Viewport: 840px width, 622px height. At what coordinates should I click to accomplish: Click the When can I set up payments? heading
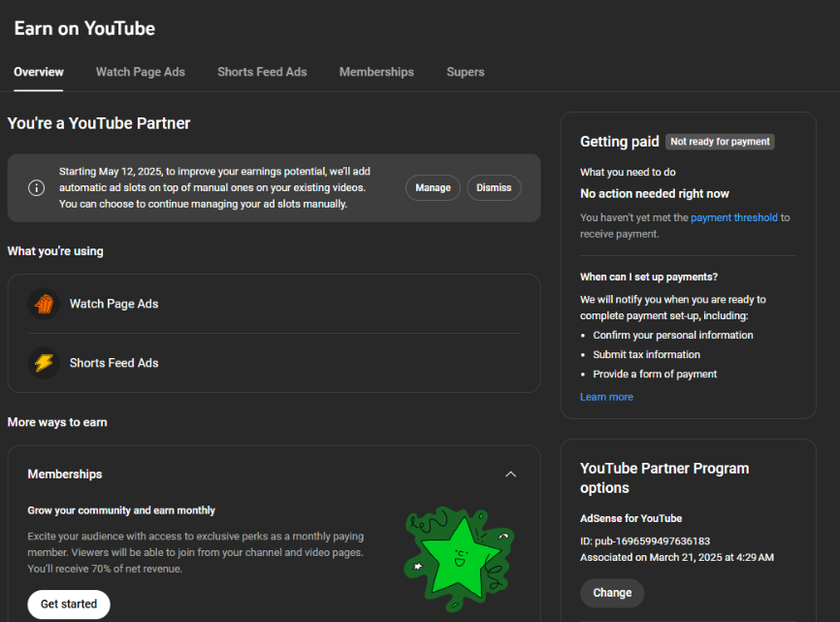649,277
